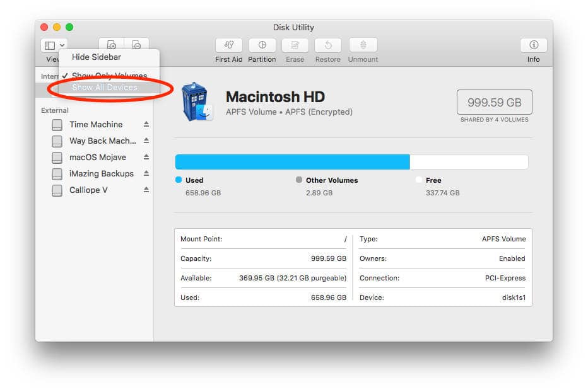Screen dimensions: 588x392
Task: Minimize the Disk Utility window
Action: (57, 27)
